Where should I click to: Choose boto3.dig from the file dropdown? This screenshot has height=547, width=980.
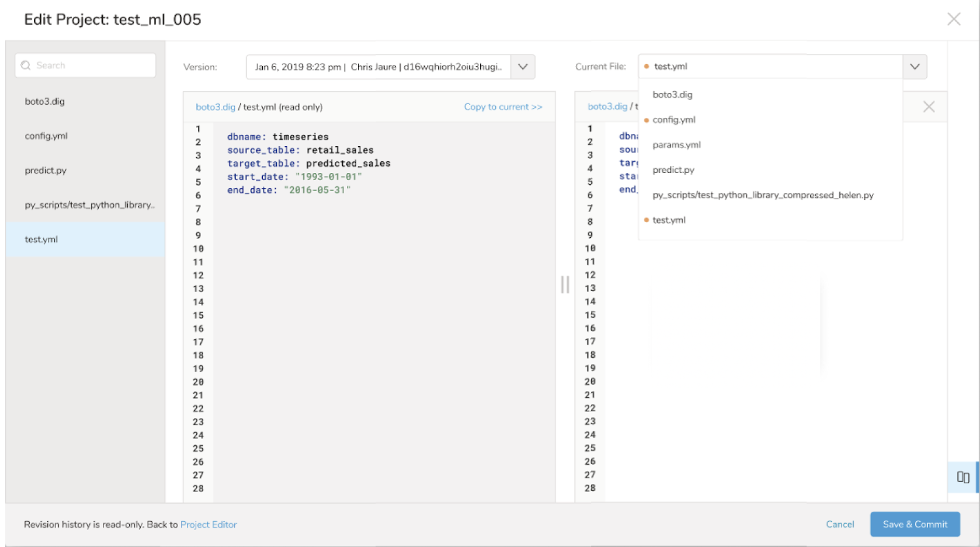672,95
